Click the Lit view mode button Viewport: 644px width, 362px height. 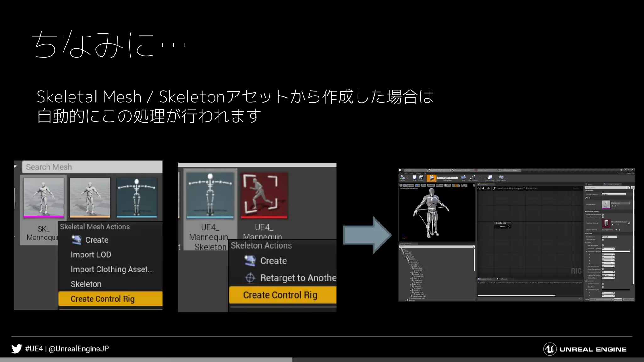(418, 185)
